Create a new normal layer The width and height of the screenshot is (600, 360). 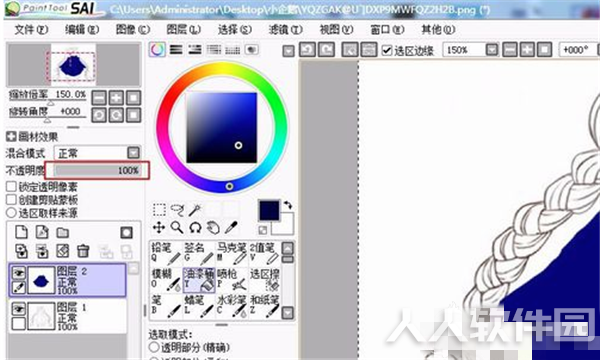click(21, 232)
